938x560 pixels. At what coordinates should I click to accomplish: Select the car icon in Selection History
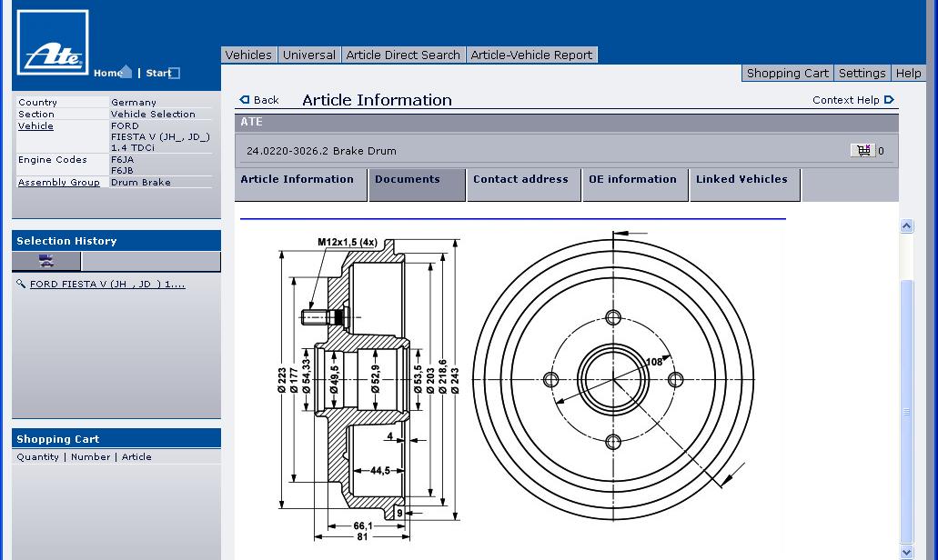(46, 261)
